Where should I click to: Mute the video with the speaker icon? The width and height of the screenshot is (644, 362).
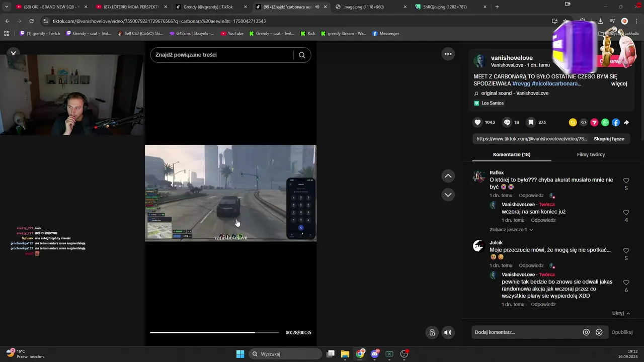(x=448, y=332)
